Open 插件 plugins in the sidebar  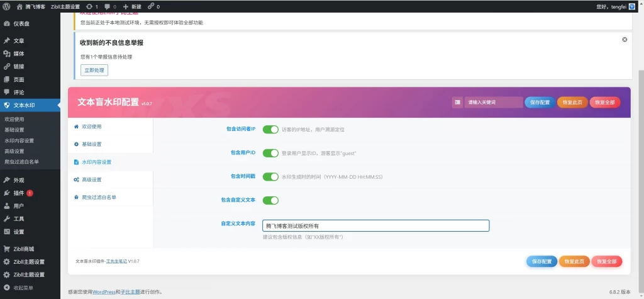pos(18,193)
